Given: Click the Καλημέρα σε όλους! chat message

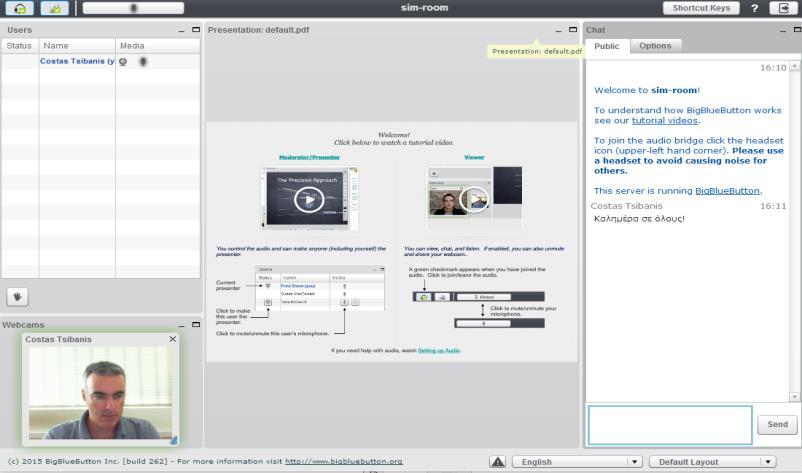Looking at the screenshot, I should point(639,219).
